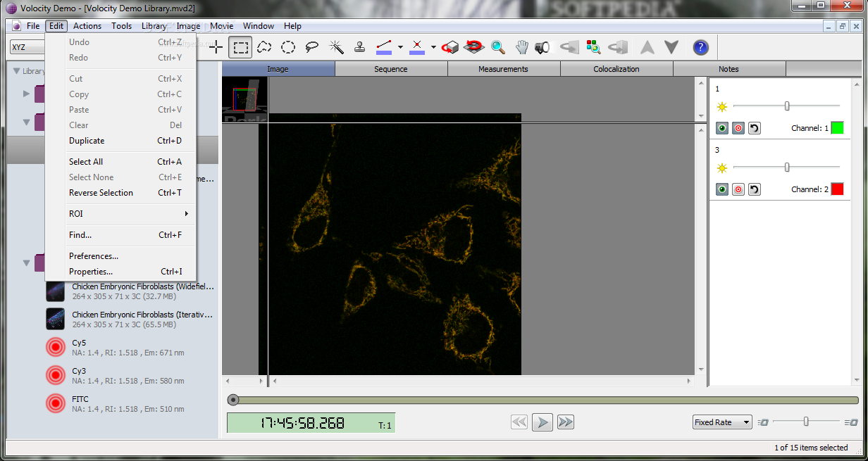Select the line measurement tool
Image resolution: width=868 pixels, height=461 pixels.
pyautogui.click(x=384, y=47)
